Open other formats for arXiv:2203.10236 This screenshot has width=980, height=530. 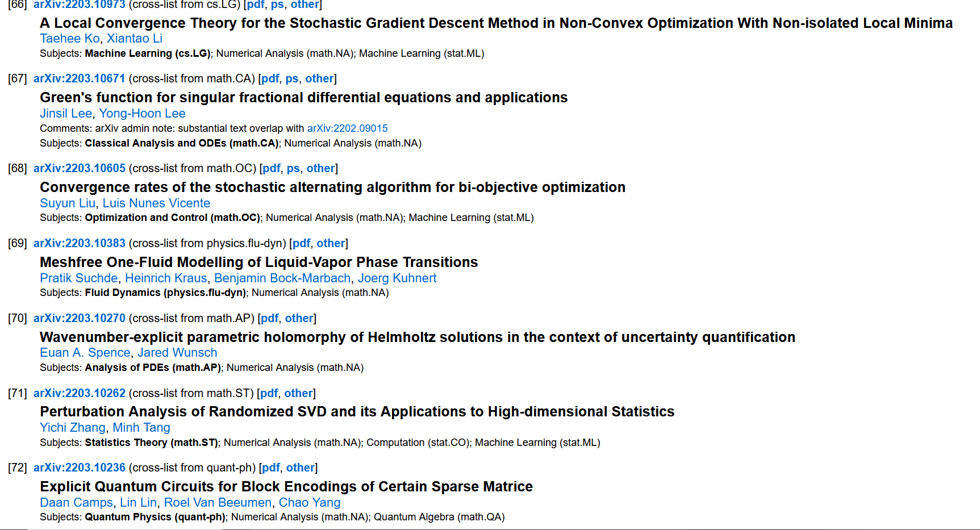click(x=301, y=468)
